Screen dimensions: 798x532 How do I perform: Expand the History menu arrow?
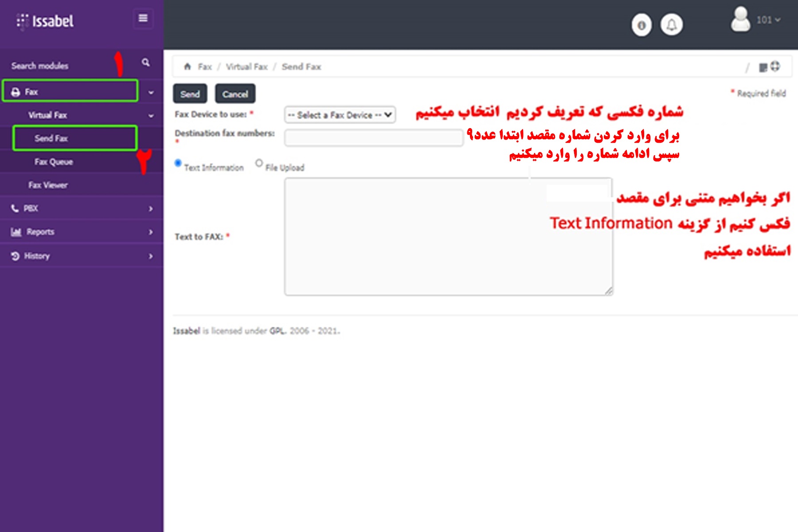[x=151, y=256]
